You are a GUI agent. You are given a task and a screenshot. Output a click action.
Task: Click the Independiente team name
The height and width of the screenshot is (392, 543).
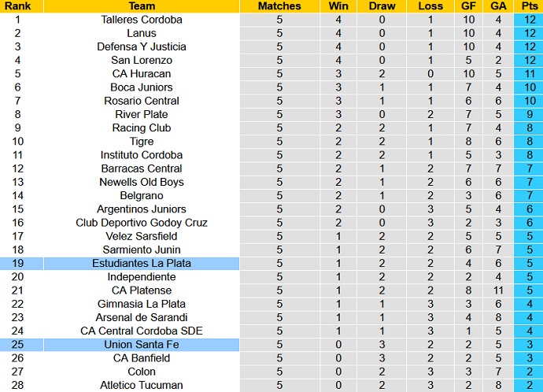pos(142,277)
